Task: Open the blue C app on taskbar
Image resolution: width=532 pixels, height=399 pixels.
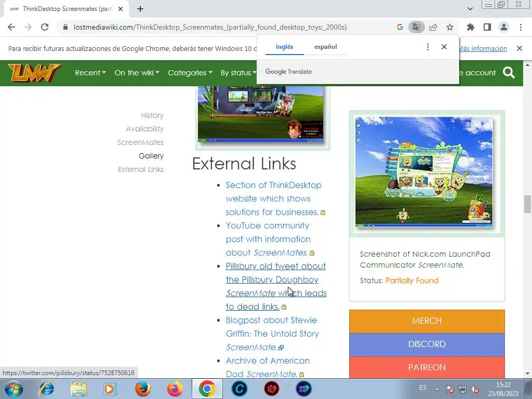Action: coord(240,389)
